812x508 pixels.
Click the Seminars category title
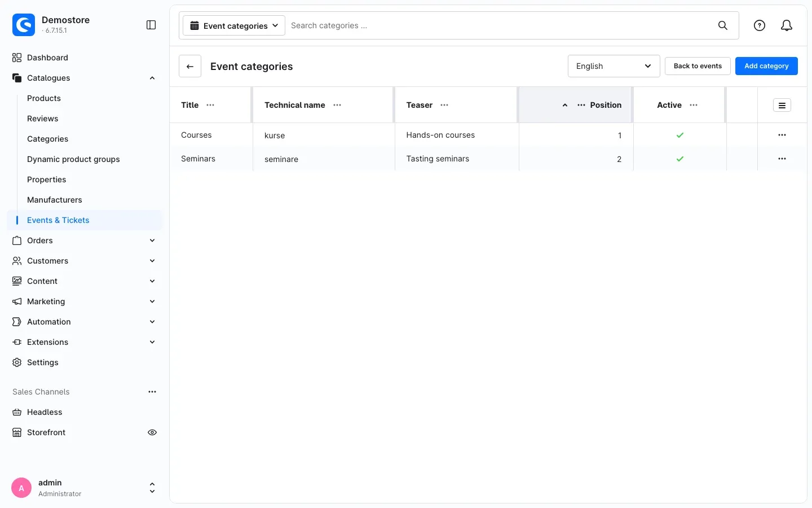[198, 159]
